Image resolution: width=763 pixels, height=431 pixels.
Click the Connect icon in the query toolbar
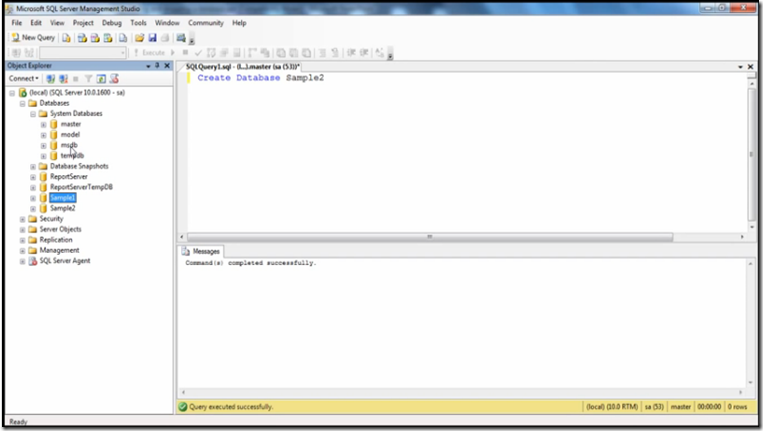[x=16, y=53]
